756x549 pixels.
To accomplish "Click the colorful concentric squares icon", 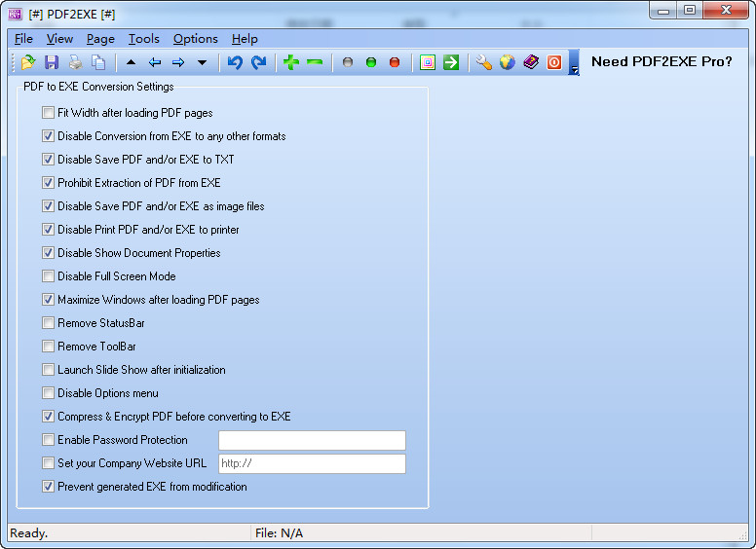I will (x=428, y=62).
